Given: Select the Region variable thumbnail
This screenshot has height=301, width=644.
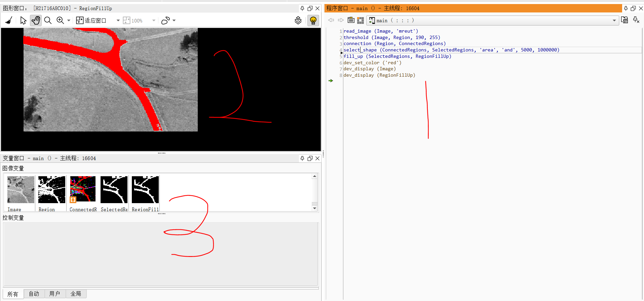Looking at the screenshot, I should 52,190.
